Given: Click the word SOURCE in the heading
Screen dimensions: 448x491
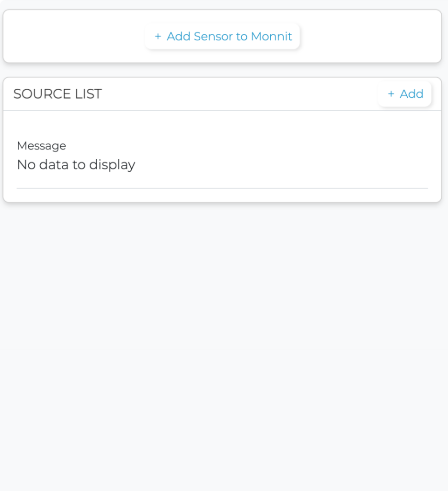Looking at the screenshot, I should coord(42,94).
